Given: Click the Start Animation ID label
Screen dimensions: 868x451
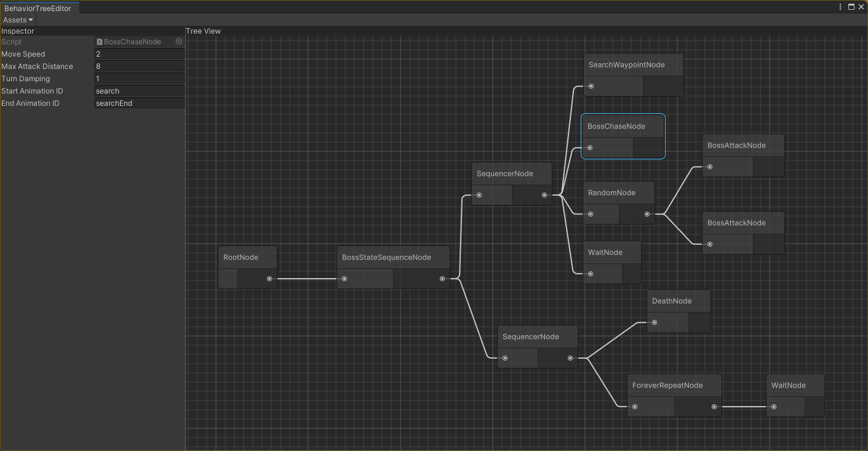Looking at the screenshot, I should pos(32,91).
